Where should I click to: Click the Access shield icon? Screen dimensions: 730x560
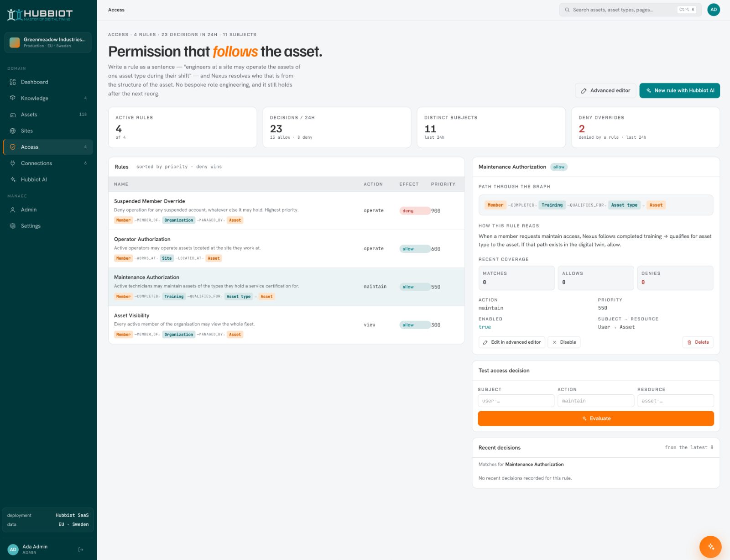point(13,147)
